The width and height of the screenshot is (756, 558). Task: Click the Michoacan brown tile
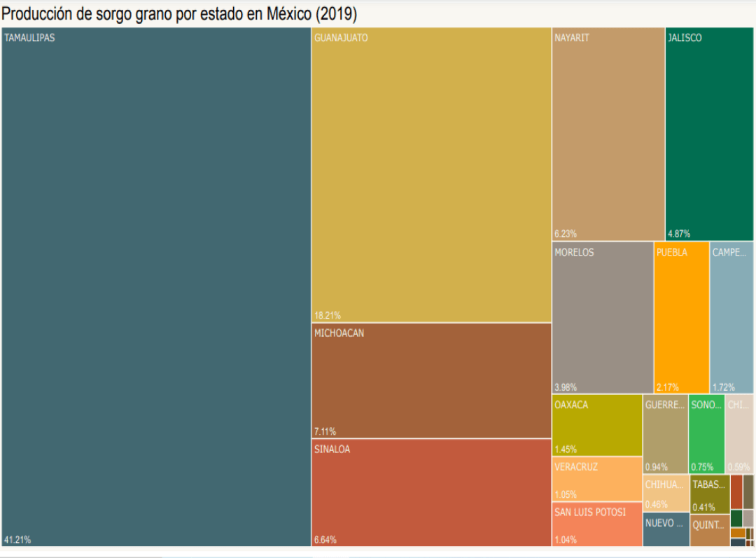431,381
